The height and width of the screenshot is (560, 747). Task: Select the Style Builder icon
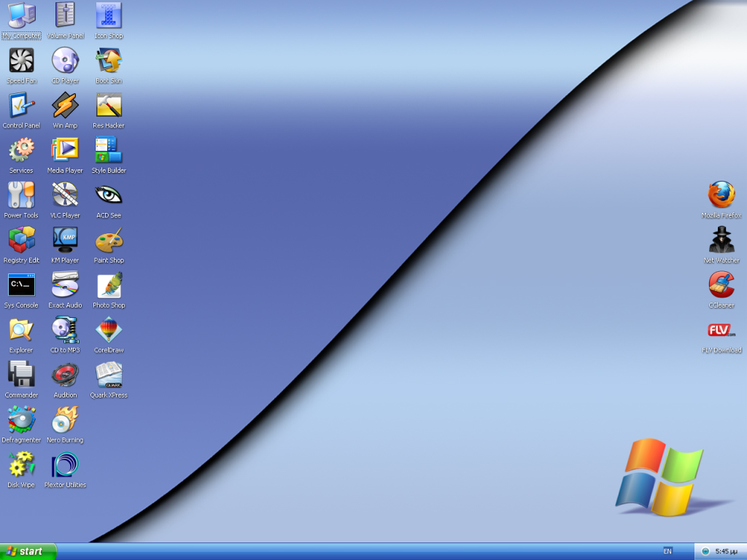pyautogui.click(x=109, y=150)
